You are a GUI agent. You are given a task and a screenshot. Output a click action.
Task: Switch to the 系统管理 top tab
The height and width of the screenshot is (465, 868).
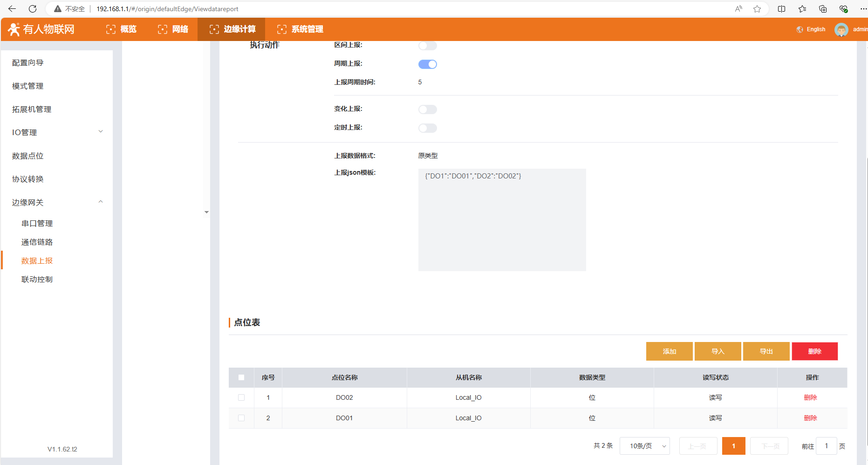(x=300, y=29)
